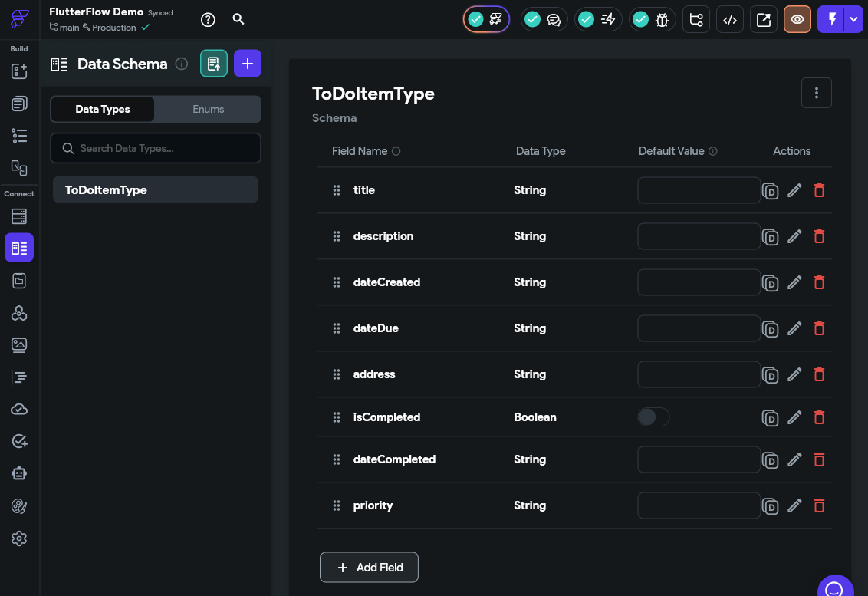Open App Values sidebar icon
Viewport: 868px width, 596px height.
pyautogui.click(x=19, y=281)
